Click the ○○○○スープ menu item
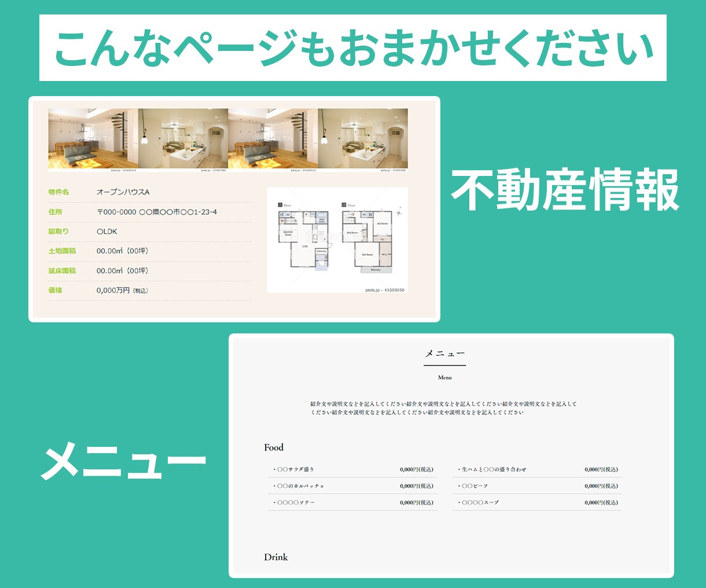Viewport: 706px width, 588px height. pos(478,503)
